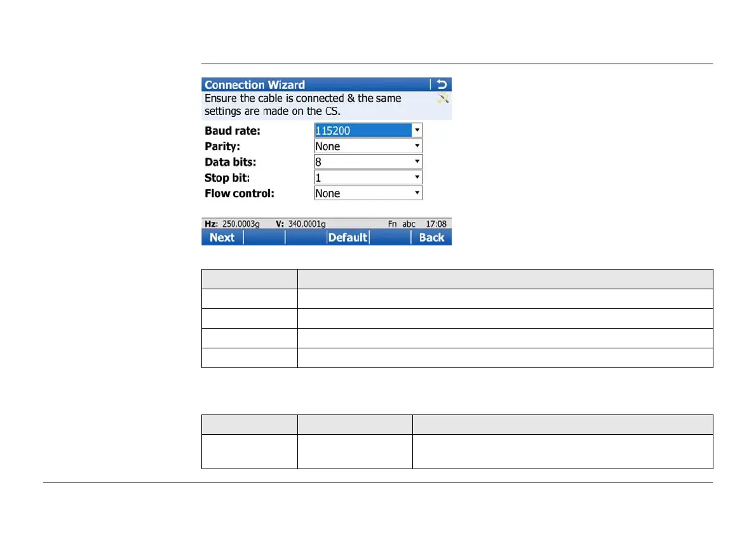Open the Baud rate dropdown arrow
Screen dimensions: 756x534
(417, 130)
